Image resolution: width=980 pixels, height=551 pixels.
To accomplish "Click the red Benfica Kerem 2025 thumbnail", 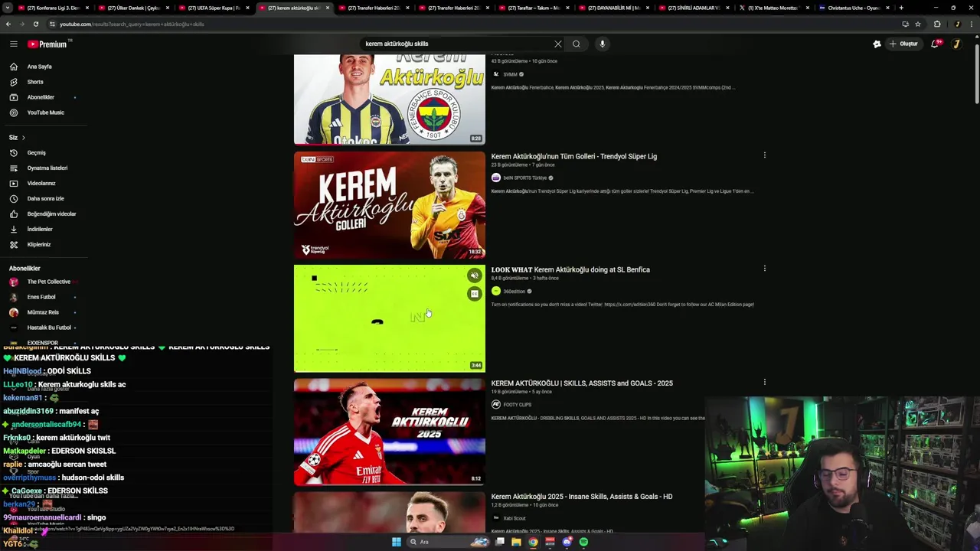I will point(390,432).
